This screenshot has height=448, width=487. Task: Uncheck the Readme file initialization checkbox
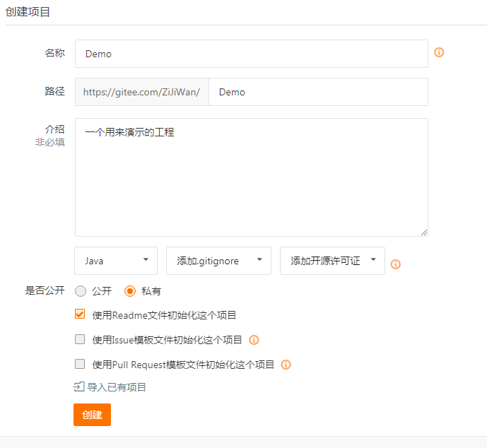coord(80,314)
